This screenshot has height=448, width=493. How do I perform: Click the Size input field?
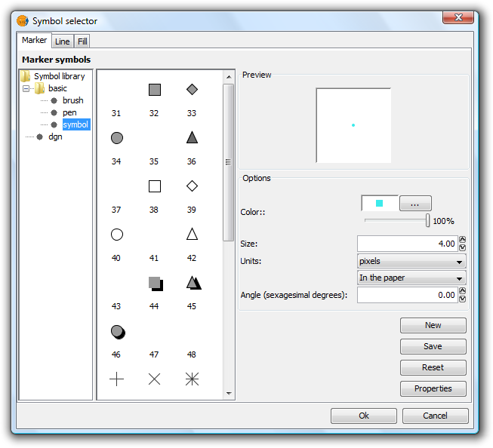[408, 244]
